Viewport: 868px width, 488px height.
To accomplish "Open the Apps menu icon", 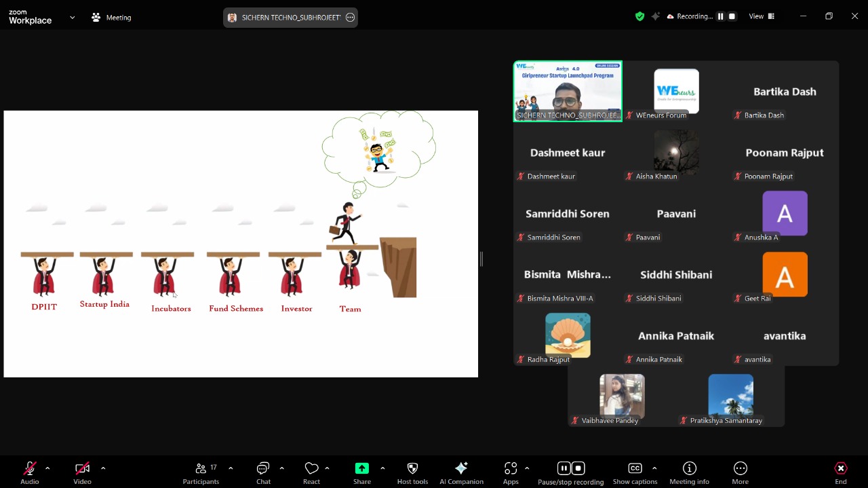I will pos(511,472).
